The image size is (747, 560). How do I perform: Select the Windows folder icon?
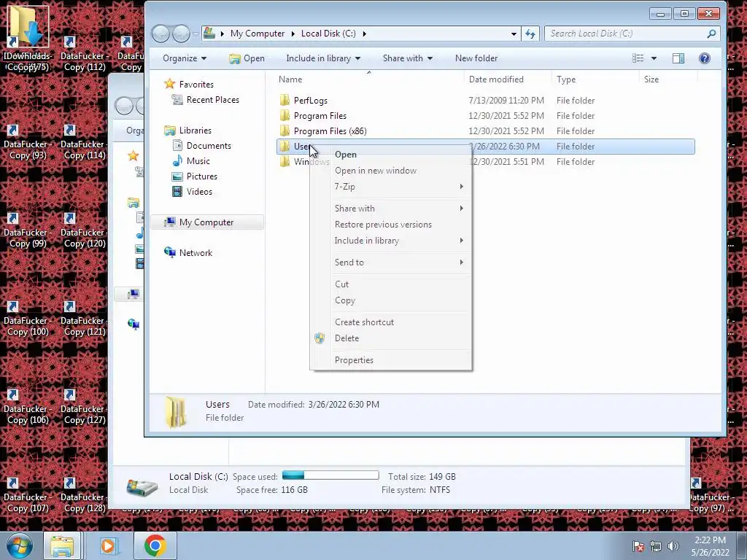point(285,161)
